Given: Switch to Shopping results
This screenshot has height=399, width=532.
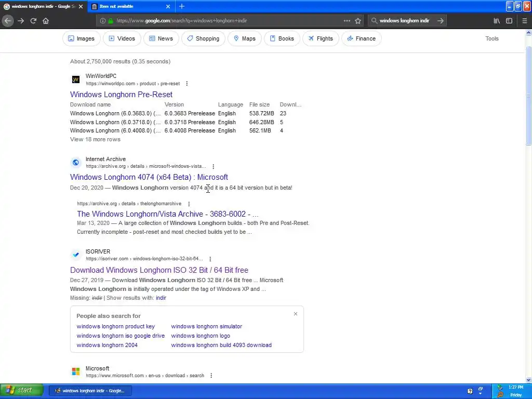Looking at the screenshot, I should [x=203, y=38].
